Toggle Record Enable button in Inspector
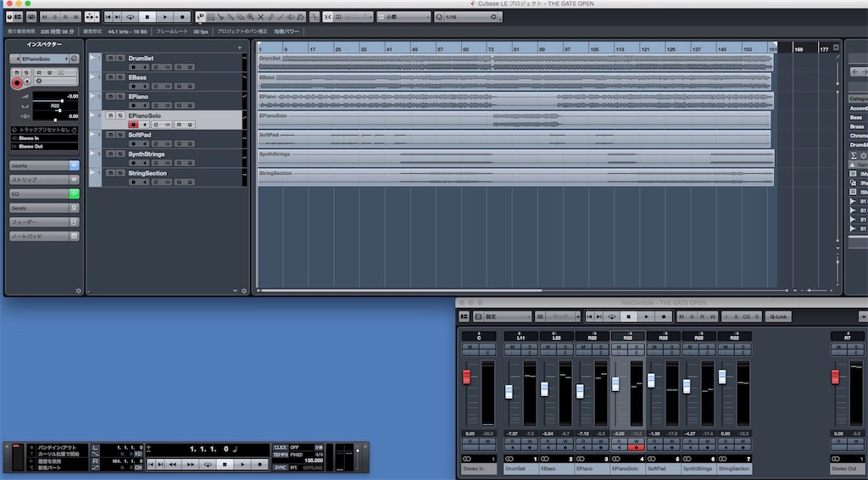This screenshot has width=868, height=480. (x=17, y=83)
